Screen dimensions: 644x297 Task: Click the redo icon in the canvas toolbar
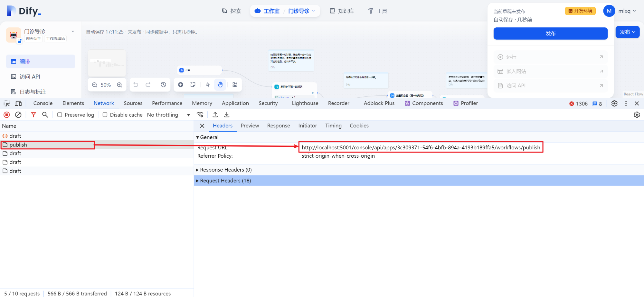(x=148, y=84)
